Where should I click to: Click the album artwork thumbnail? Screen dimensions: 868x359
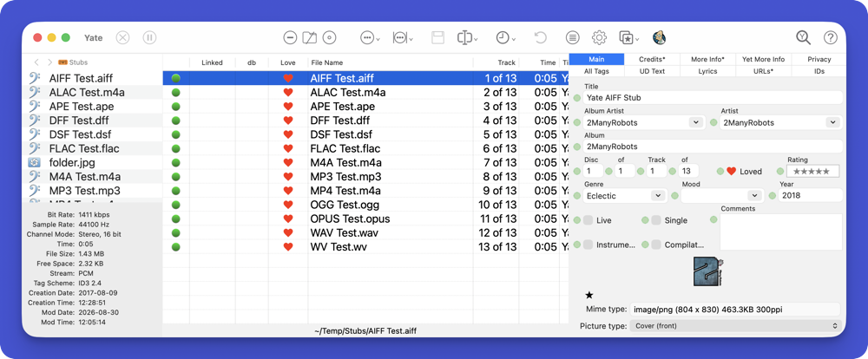708,271
